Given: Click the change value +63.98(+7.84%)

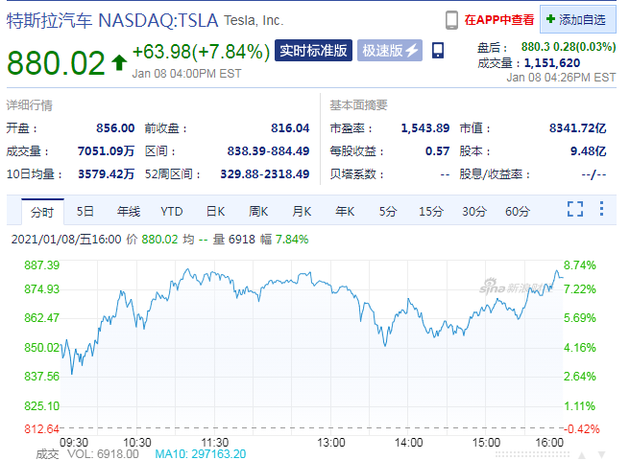Looking at the screenshot, I should tap(201, 52).
